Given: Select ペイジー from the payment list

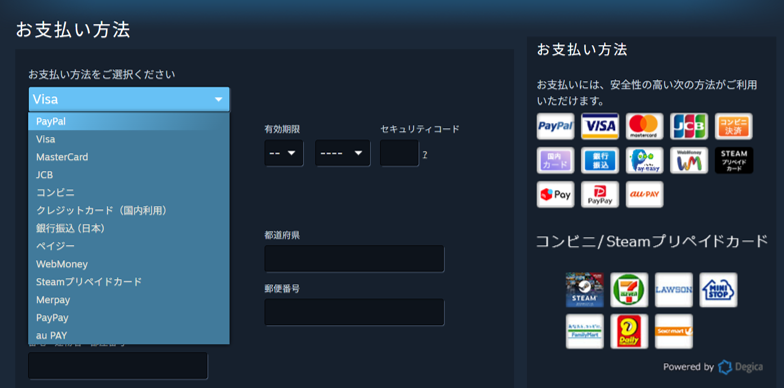Looking at the screenshot, I should coord(129,246).
